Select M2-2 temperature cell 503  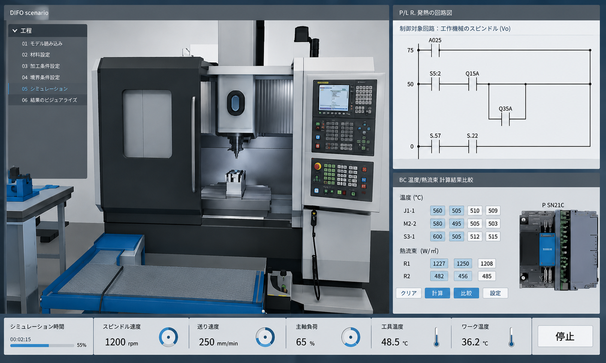493,223
